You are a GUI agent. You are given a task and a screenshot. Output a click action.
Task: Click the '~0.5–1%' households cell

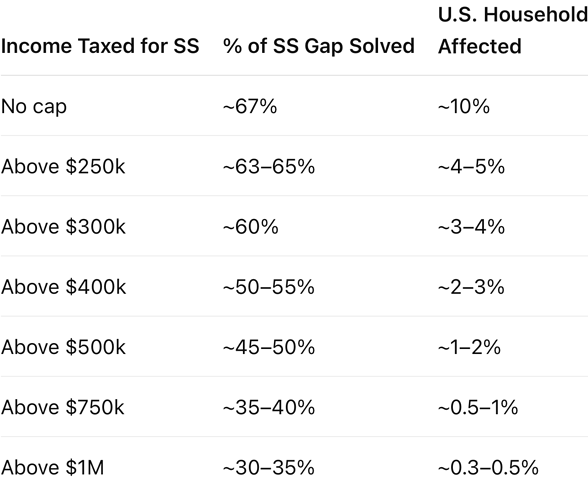(478, 407)
